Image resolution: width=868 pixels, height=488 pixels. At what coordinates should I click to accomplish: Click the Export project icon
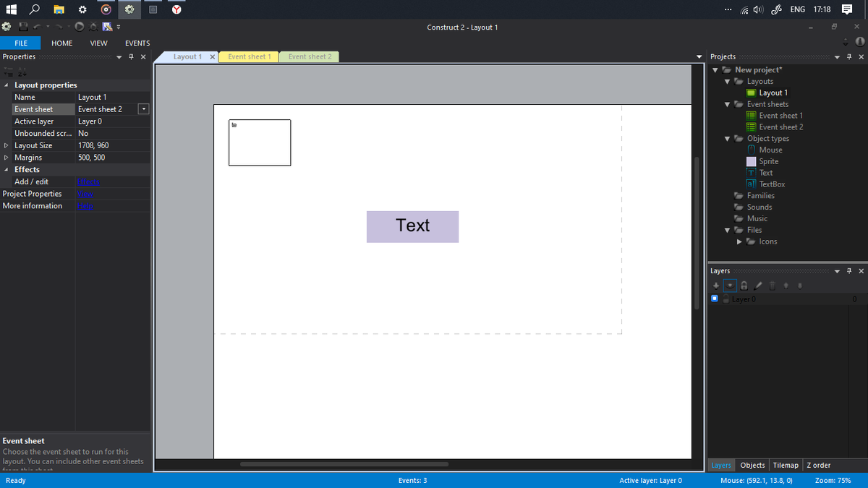pos(107,27)
